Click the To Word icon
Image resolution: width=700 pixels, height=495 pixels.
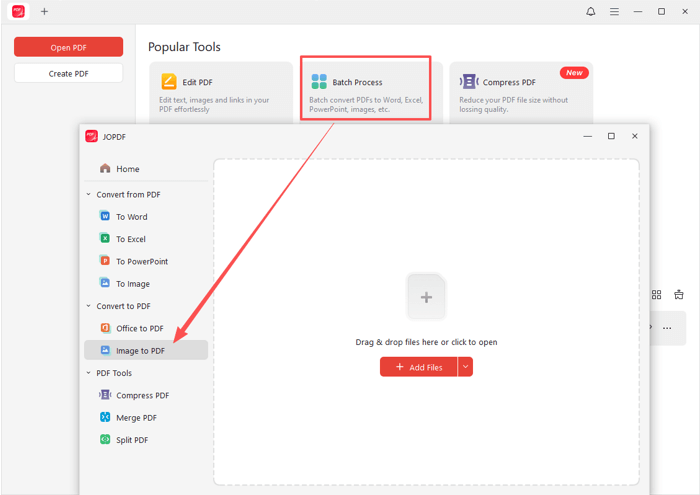pos(105,216)
